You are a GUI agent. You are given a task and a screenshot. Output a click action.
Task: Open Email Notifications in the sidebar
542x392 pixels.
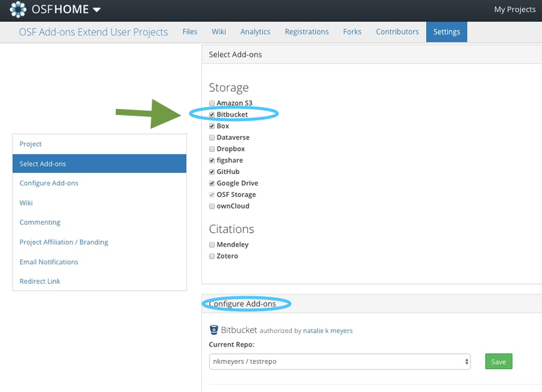click(100, 262)
